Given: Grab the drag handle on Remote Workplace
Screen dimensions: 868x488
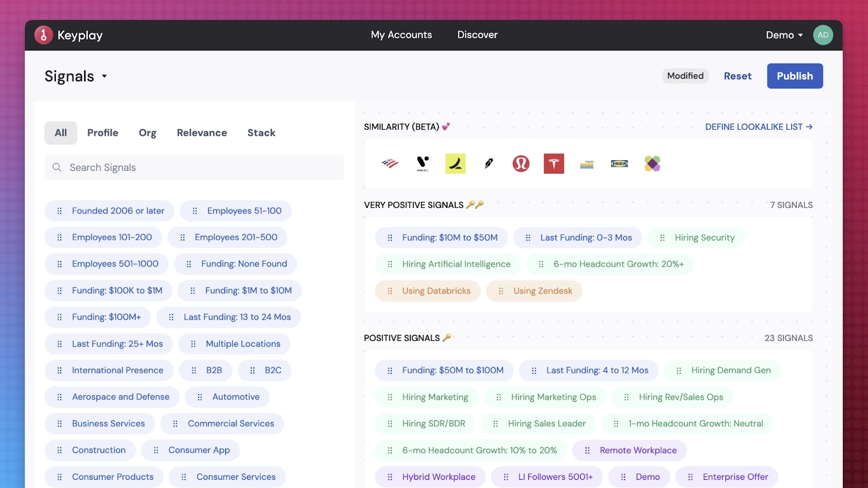Looking at the screenshot, I should [588, 451].
